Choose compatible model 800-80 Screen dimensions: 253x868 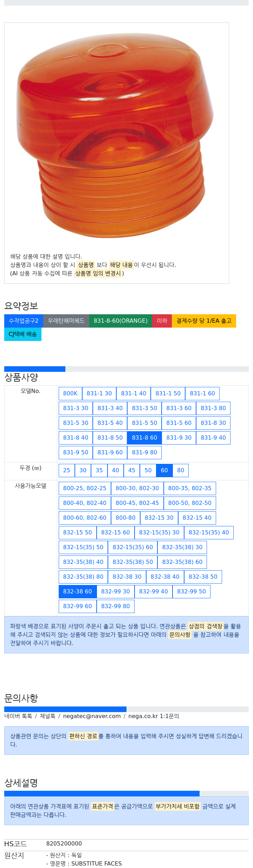125,518
